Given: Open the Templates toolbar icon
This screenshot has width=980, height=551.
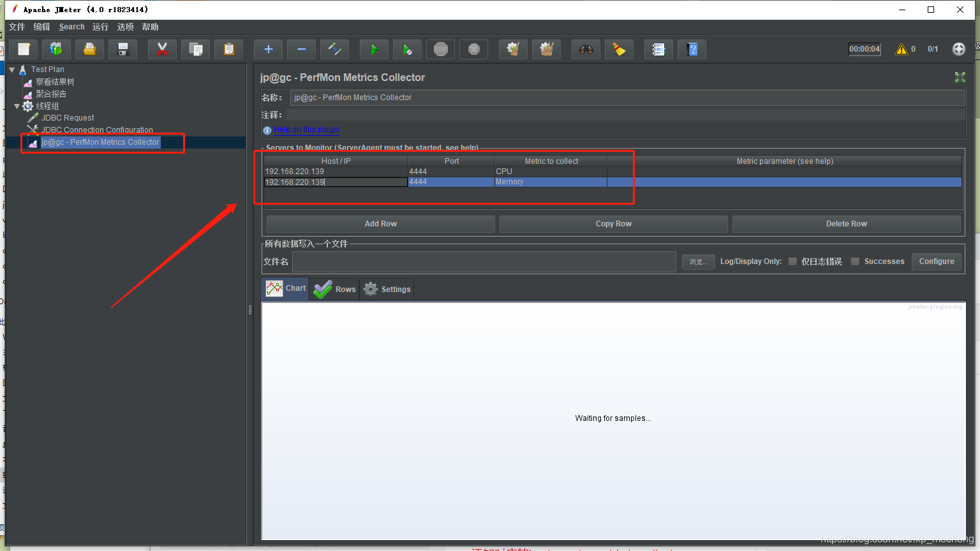Looking at the screenshot, I should click(x=57, y=49).
